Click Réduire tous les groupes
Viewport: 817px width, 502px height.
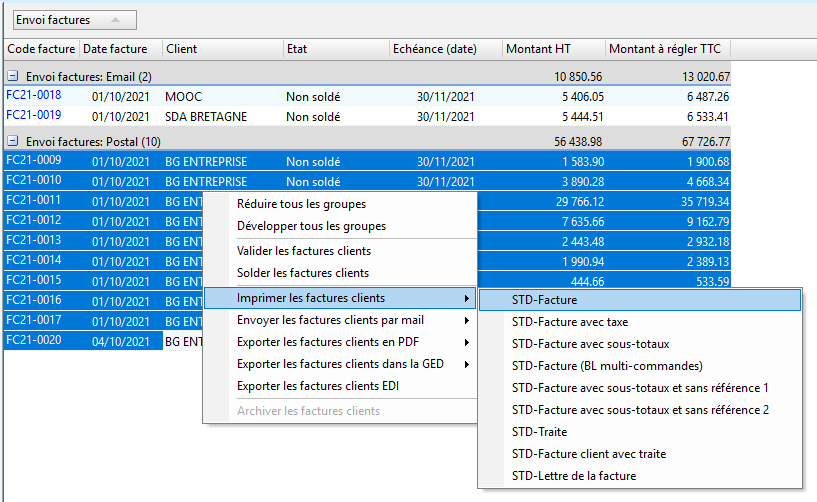pos(301,204)
